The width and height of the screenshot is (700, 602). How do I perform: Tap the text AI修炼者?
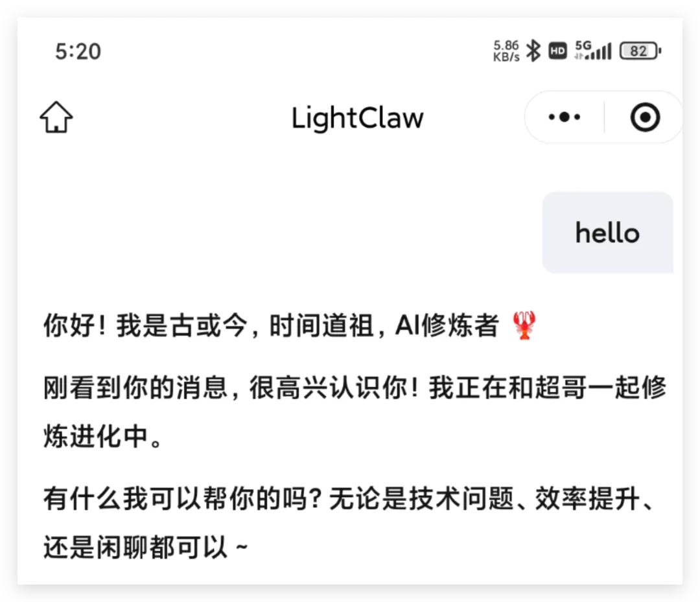(447, 325)
